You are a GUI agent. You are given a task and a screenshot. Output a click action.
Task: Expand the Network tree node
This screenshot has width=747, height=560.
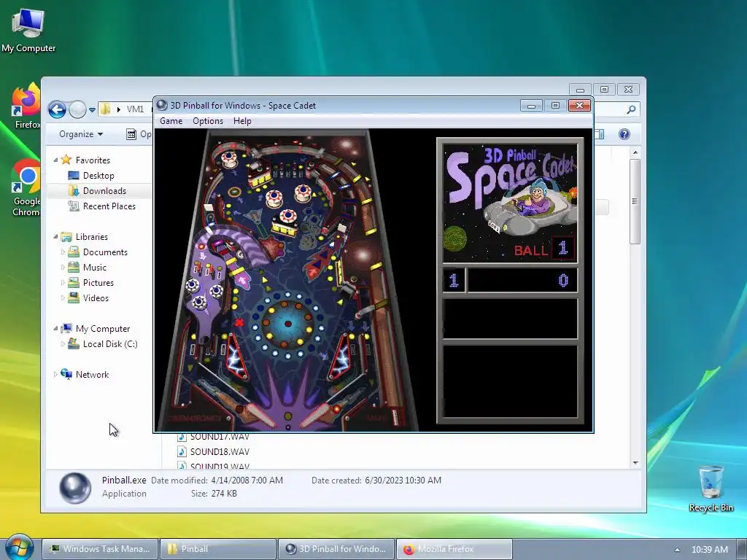pyautogui.click(x=55, y=374)
